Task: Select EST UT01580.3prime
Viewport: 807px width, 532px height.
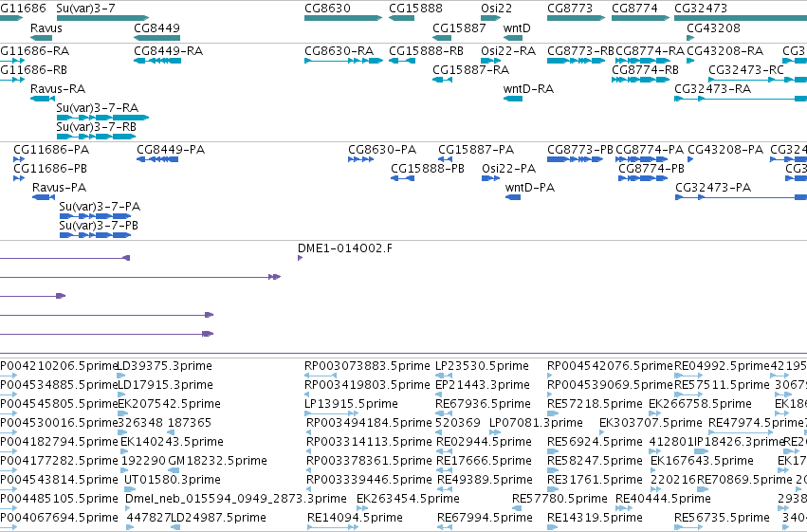Action: [x=128, y=489]
